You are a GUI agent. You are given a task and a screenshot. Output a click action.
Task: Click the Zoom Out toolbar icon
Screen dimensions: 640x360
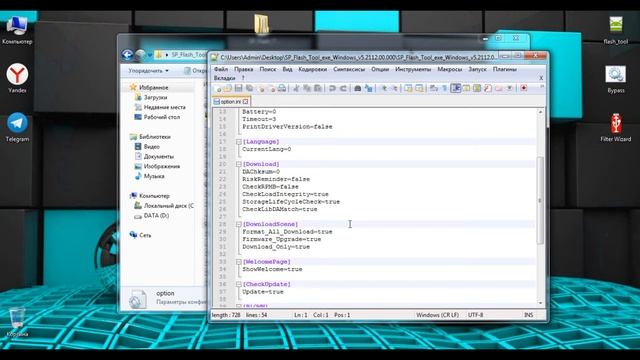click(395, 88)
